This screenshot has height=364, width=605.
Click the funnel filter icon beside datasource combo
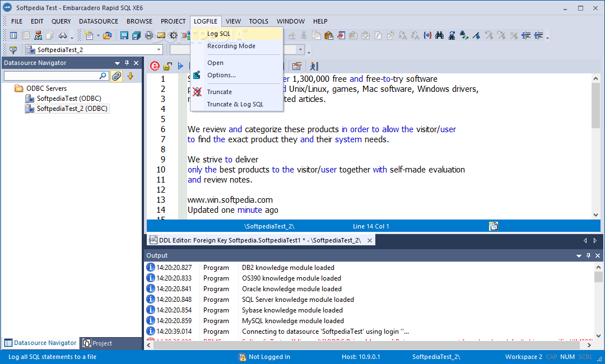[x=13, y=50]
